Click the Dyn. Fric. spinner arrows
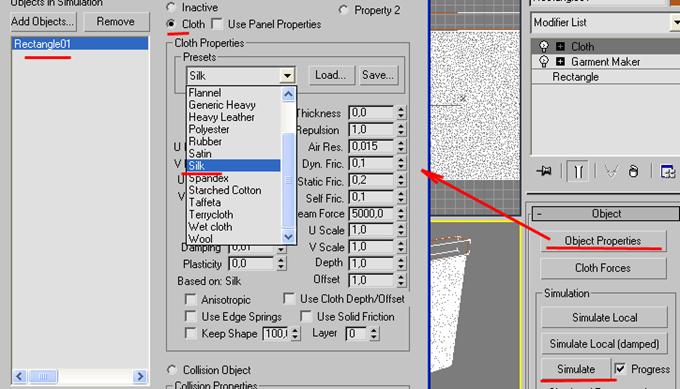The image size is (680, 389). click(401, 163)
